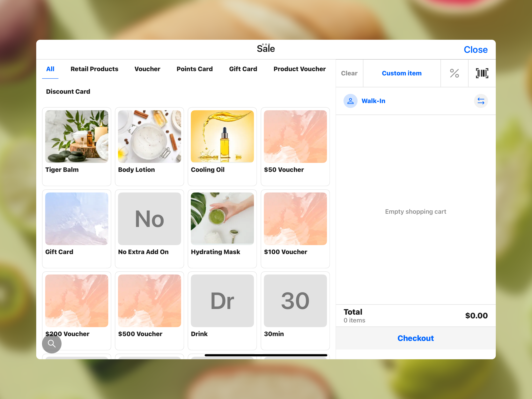
Task: Add the $100 Voucher item
Action: (x=295, y=229)
